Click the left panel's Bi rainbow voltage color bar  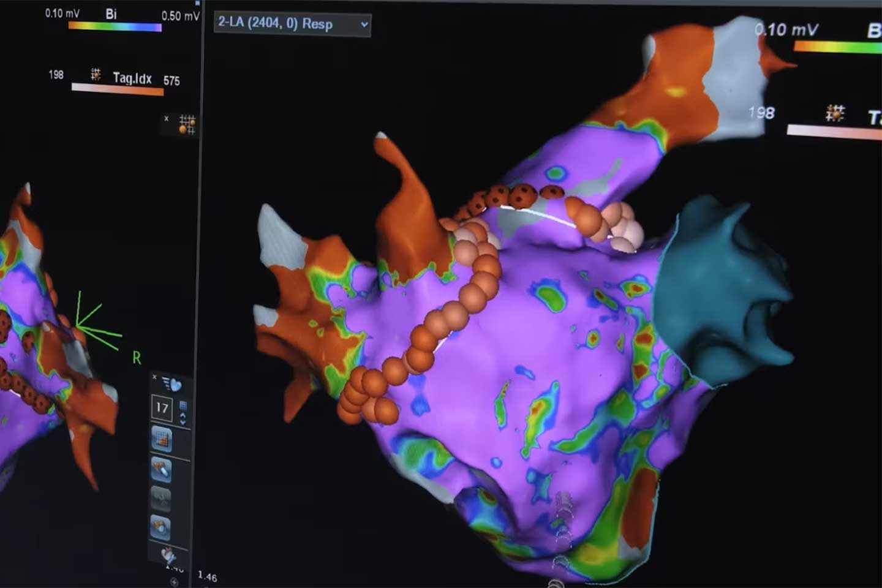tap(115, 27)
